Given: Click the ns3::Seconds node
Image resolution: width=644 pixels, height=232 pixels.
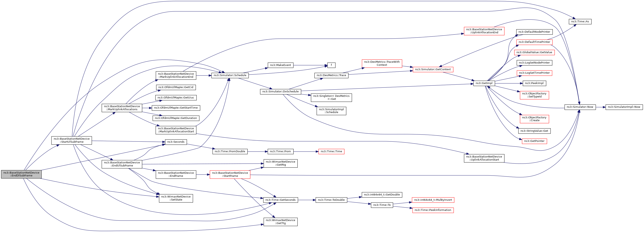Looking at the screenshot, I should tap(176, 142).
